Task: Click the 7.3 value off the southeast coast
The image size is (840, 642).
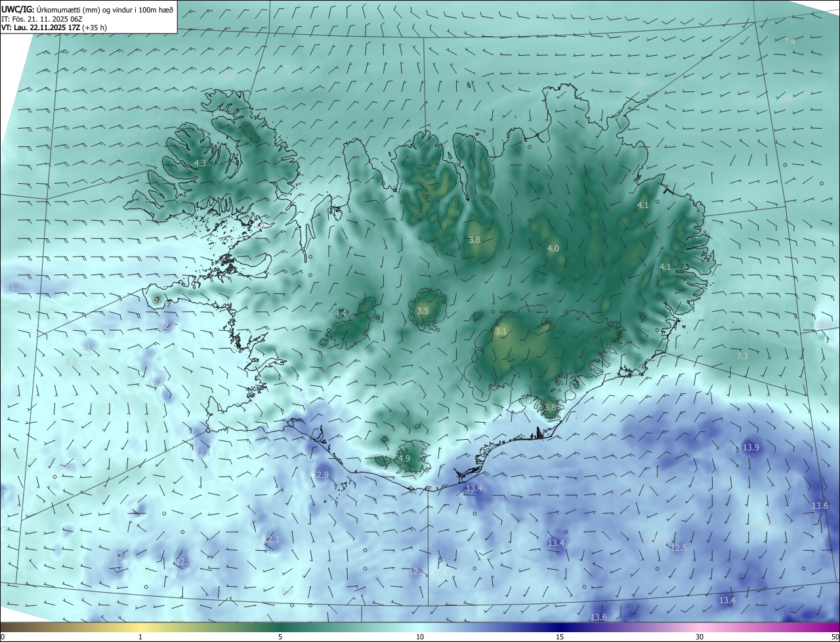Action: 742,356
